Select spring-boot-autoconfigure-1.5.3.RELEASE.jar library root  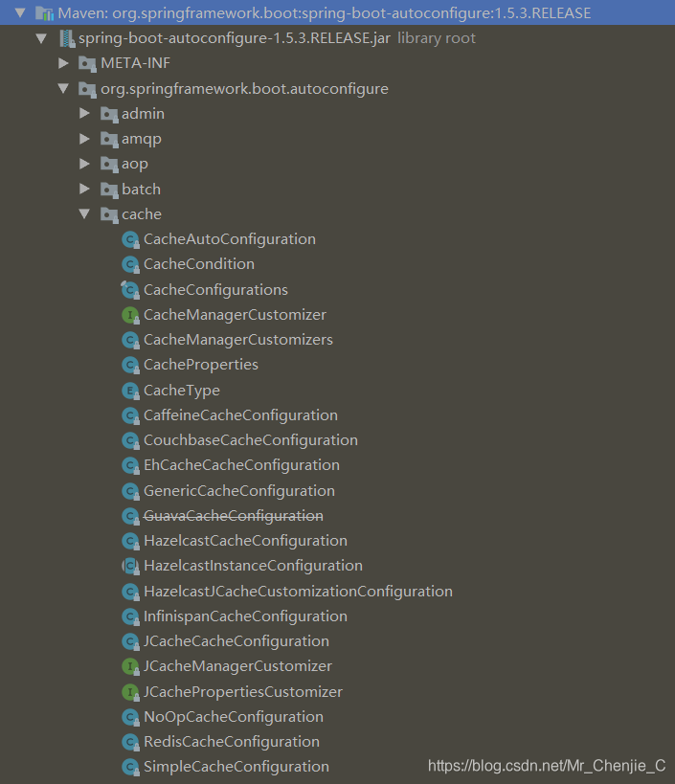coord(234,38)
